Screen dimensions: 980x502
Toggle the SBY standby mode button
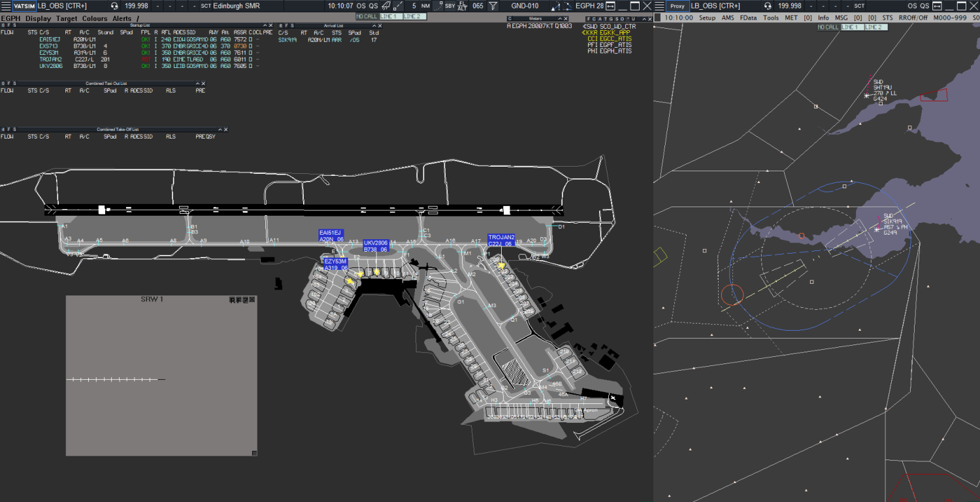click(x=449, y=6)
